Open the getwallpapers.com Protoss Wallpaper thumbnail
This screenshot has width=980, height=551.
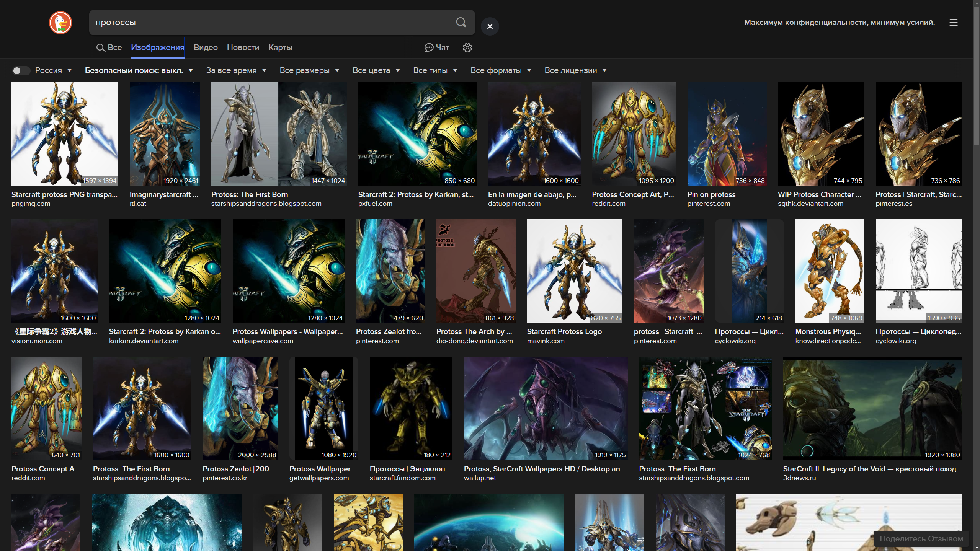324,408
